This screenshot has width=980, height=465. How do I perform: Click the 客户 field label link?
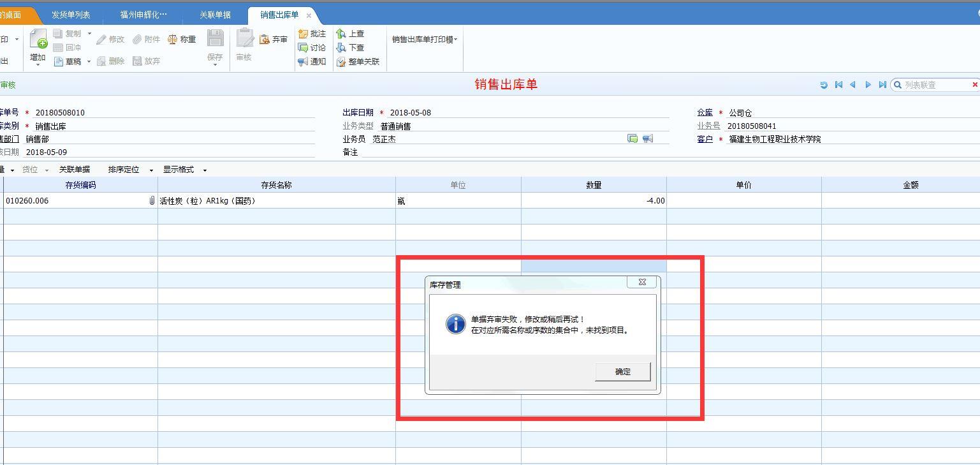705,139
